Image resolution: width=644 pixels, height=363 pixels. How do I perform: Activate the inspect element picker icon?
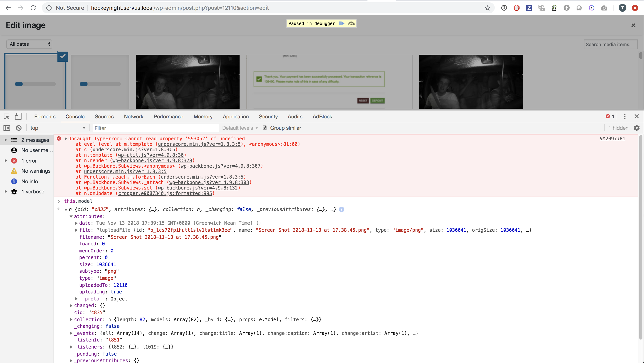pos(7,116)
